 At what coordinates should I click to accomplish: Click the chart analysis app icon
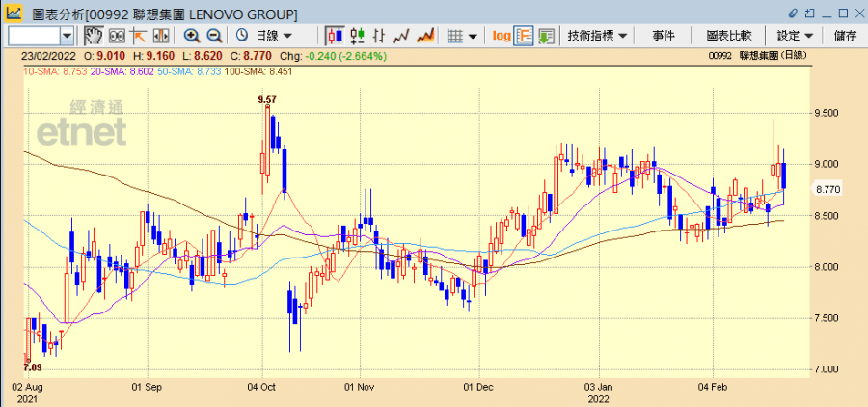click(14, 13)
